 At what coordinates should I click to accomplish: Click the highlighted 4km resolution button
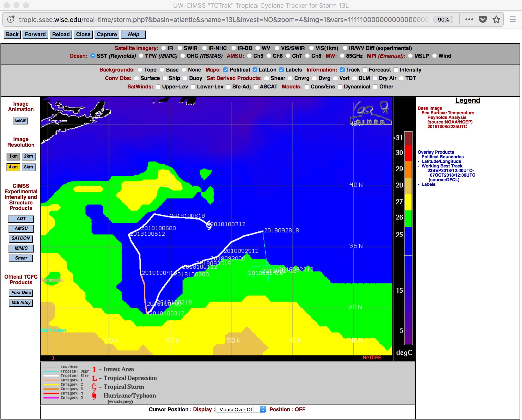13,167
